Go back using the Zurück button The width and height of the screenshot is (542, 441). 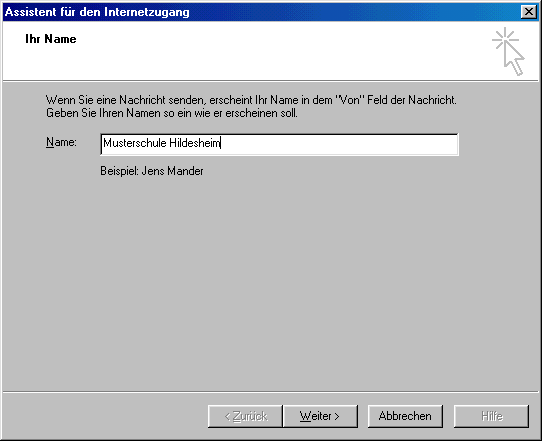tap(245, 416)
